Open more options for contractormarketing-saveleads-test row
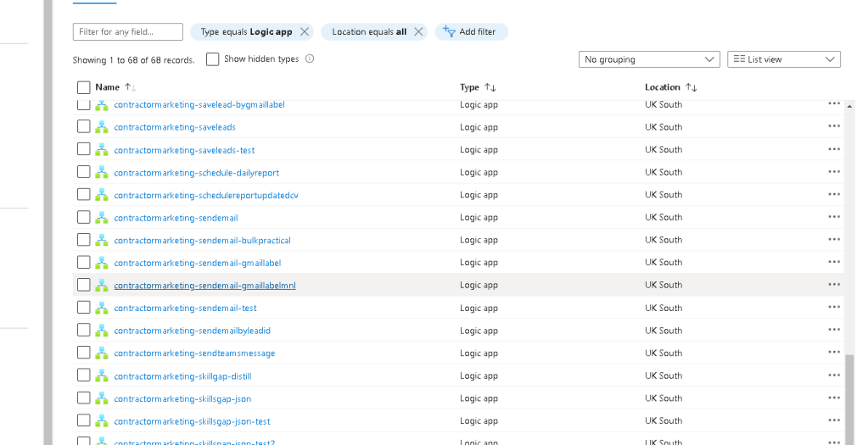The height and width of the screenshot is (445, 868). (834, 149)
